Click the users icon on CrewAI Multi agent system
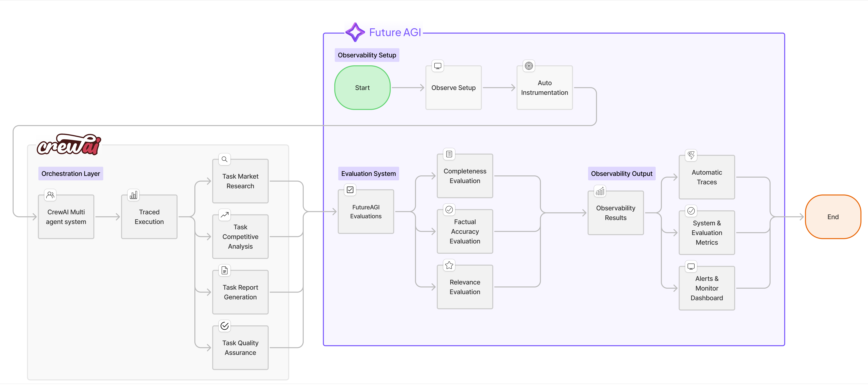The image size is (868, 385). pyautogui.click(x=50, y=195)
